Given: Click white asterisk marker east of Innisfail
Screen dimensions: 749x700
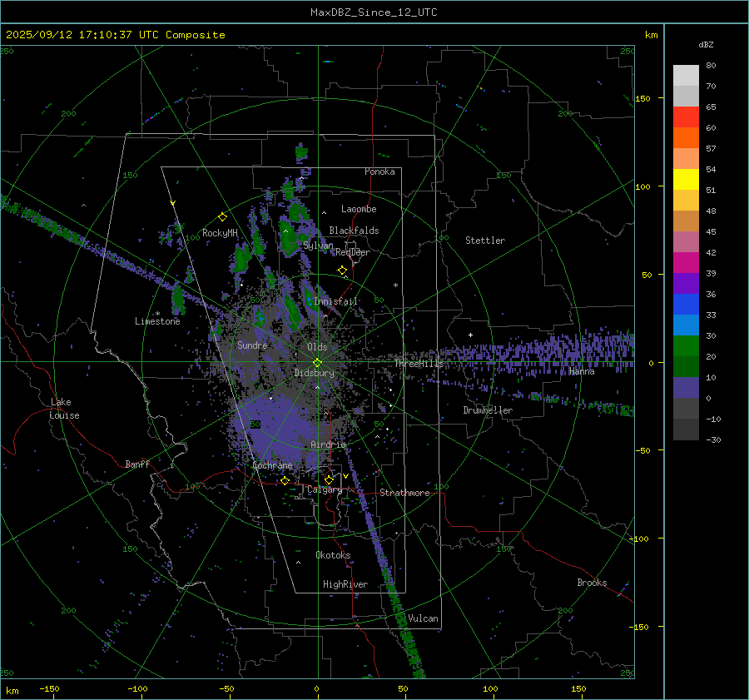Looking at the screenshot, I should [395, 285].
